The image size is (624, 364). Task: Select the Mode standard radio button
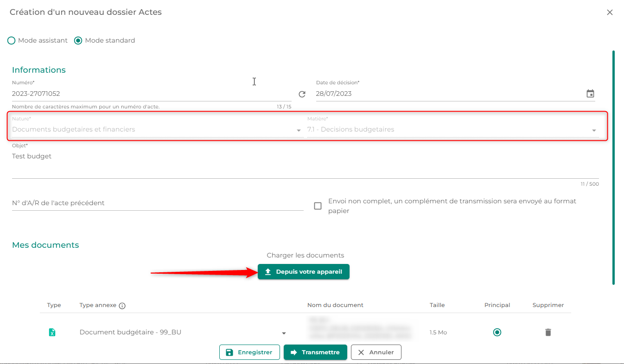(x=78, y=41)
